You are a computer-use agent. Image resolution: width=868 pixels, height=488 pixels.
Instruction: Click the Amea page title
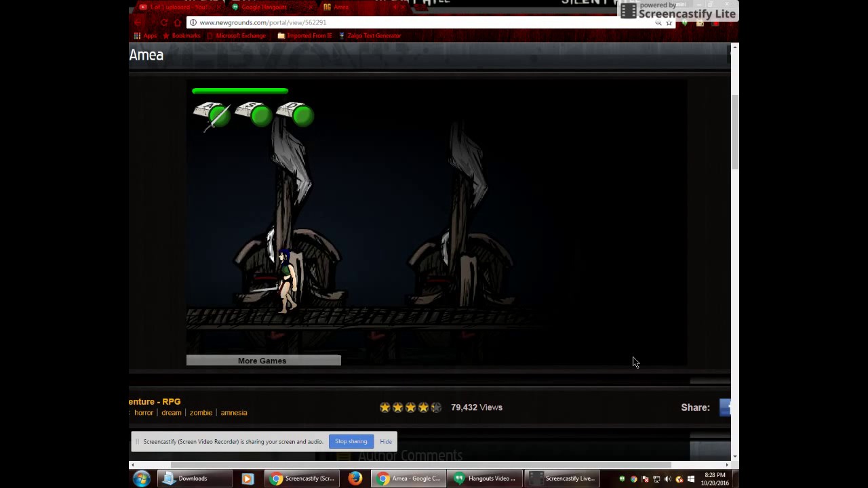click(x=146, y=55)
